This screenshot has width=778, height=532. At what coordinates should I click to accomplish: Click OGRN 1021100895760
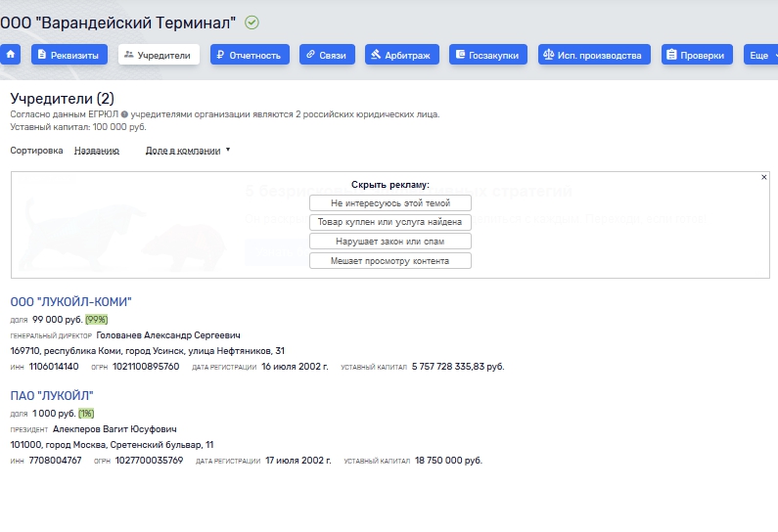146,367
